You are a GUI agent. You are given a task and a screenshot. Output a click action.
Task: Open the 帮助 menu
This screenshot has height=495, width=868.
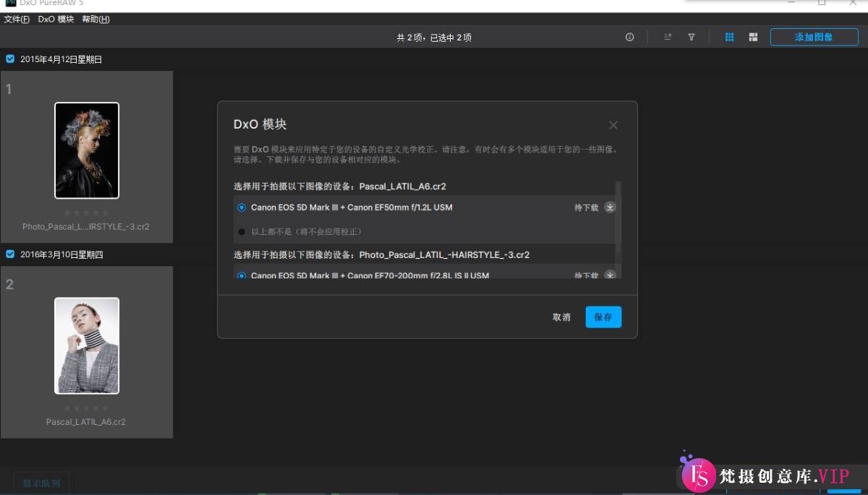click(95, 20)
